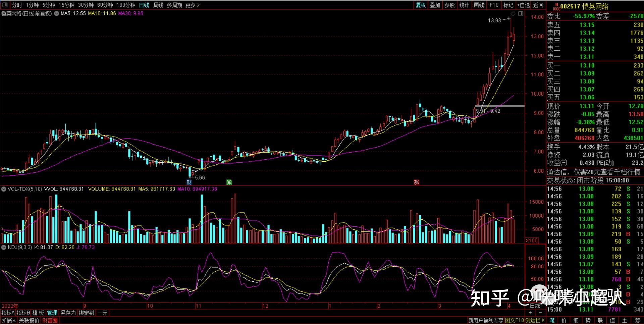This screenshot has width=644, height=325.
Task: Open the 模板 template tab
Action: [x=38, y=313]
